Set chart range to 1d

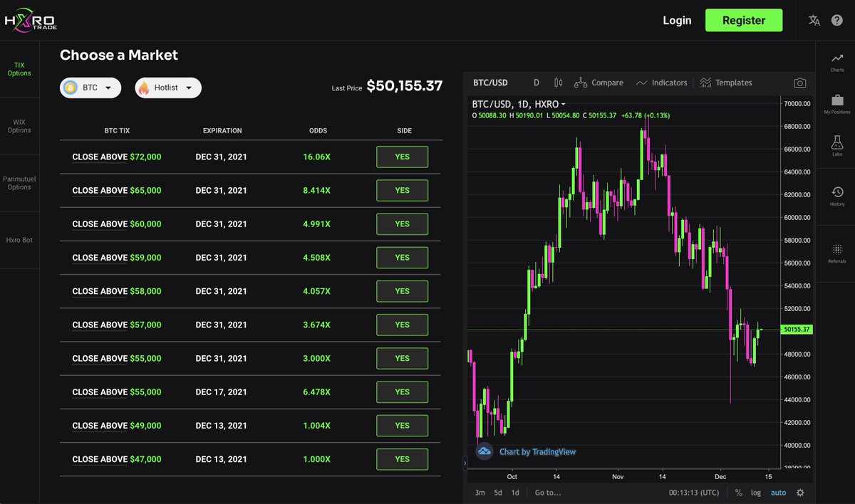(515, 493)
